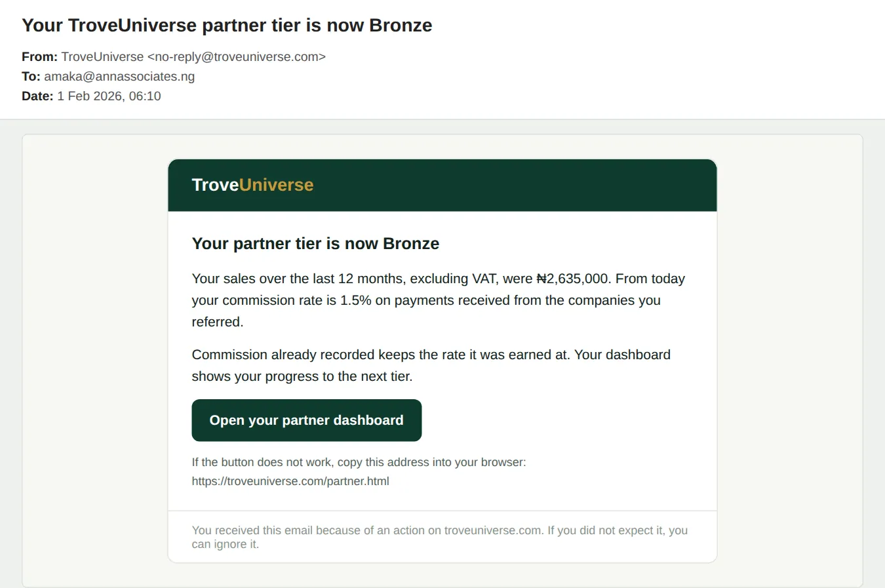
Task: Click 'If the button does not work' note
Action: click(359, 462)
